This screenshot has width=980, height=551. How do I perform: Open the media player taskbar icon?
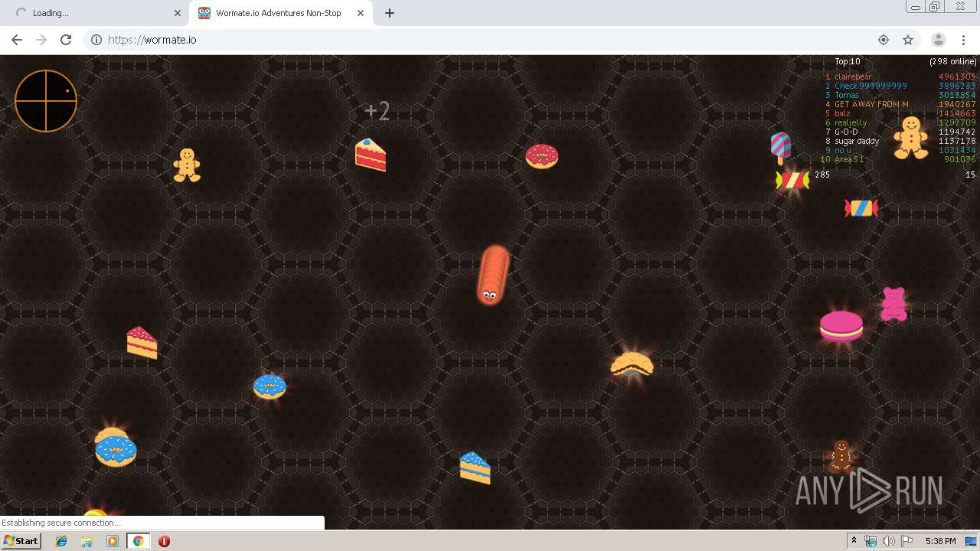(x=113, y=541)
